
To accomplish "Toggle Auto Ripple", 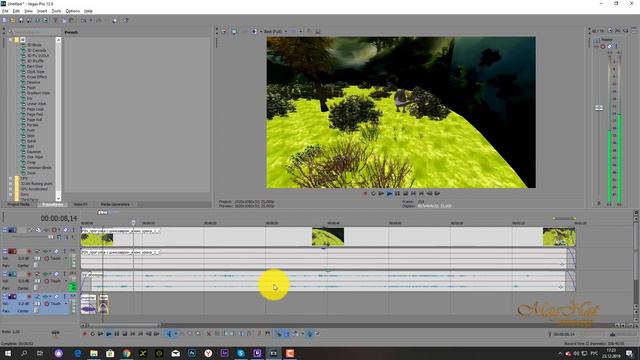I will pos(296,334).
